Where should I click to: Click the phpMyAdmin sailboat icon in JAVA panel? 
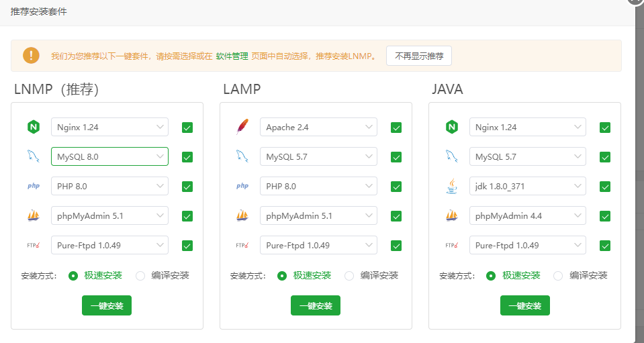pos(451,215)
